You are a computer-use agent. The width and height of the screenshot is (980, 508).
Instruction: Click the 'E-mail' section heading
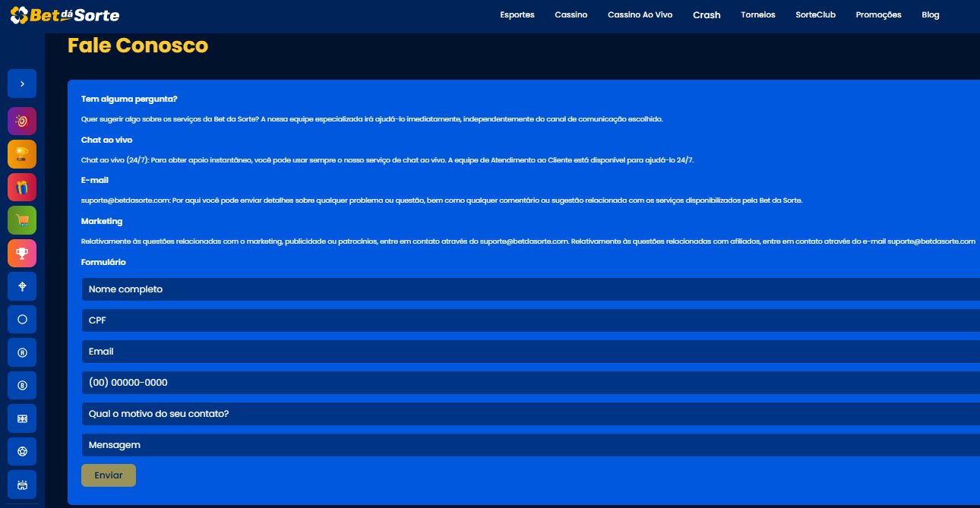(95, 180)
